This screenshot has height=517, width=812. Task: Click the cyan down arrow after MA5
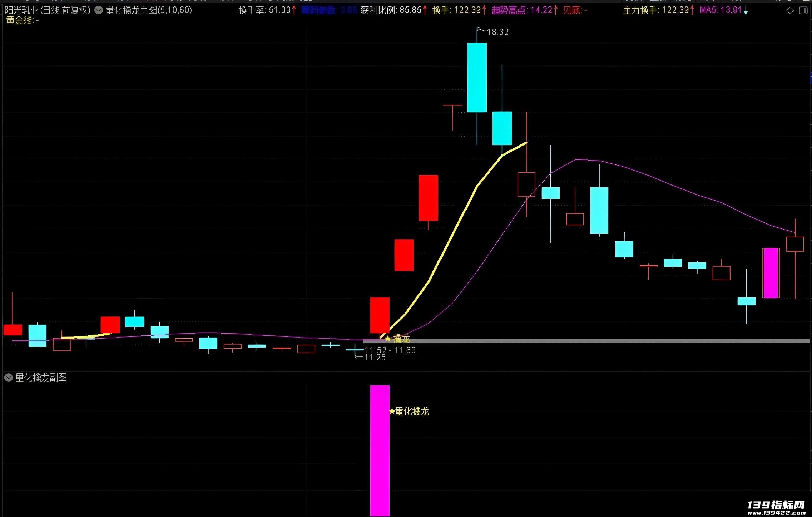tap(746, 11)
